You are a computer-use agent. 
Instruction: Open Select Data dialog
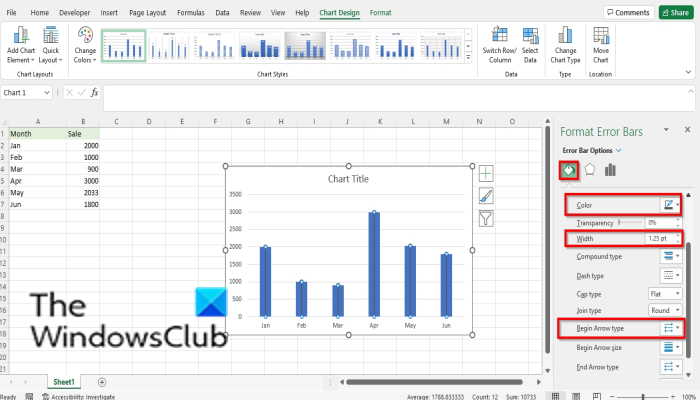click(x=530, y=45)
